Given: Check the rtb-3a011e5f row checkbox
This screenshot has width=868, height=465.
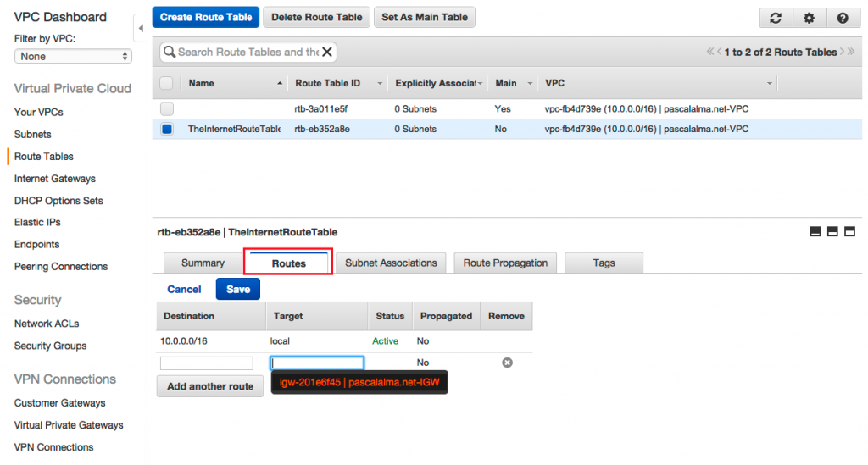Looking at the screenshot, I should [x=167, y=109].
